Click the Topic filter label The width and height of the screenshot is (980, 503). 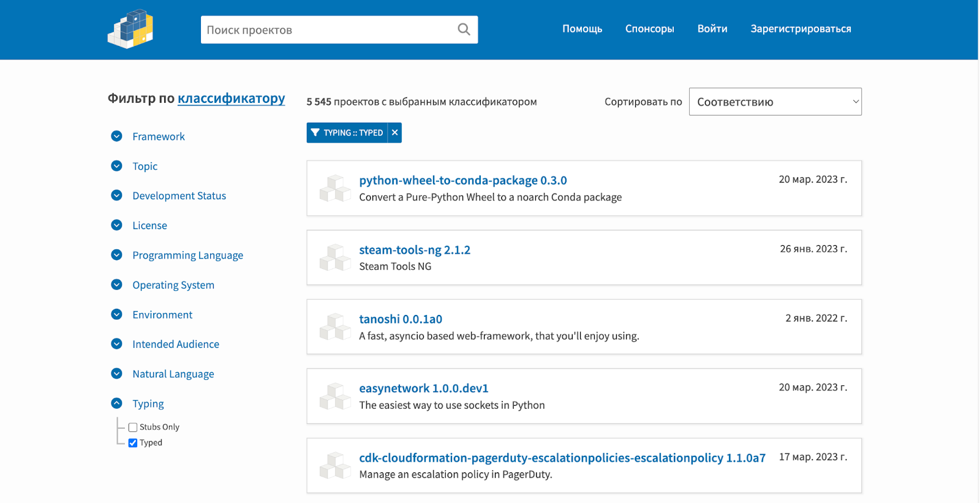(x=145, y=166)
